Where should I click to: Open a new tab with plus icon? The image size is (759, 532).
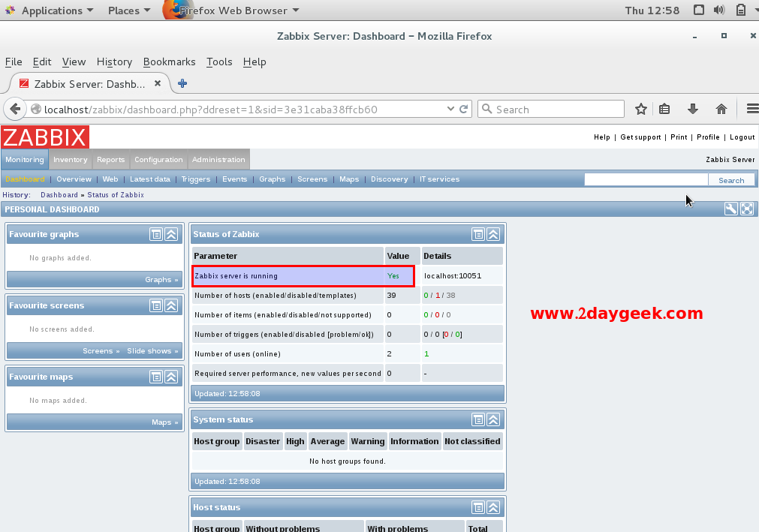182,83
